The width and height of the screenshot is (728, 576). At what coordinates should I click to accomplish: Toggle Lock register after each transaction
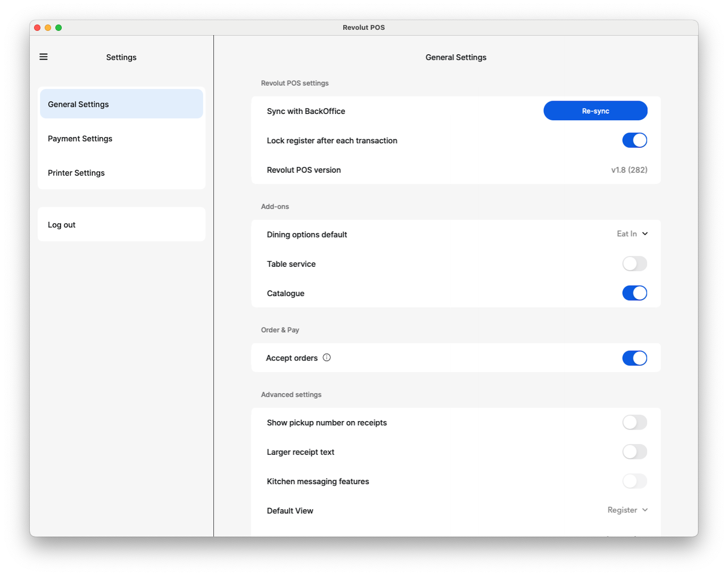click(x=635, y=141)
